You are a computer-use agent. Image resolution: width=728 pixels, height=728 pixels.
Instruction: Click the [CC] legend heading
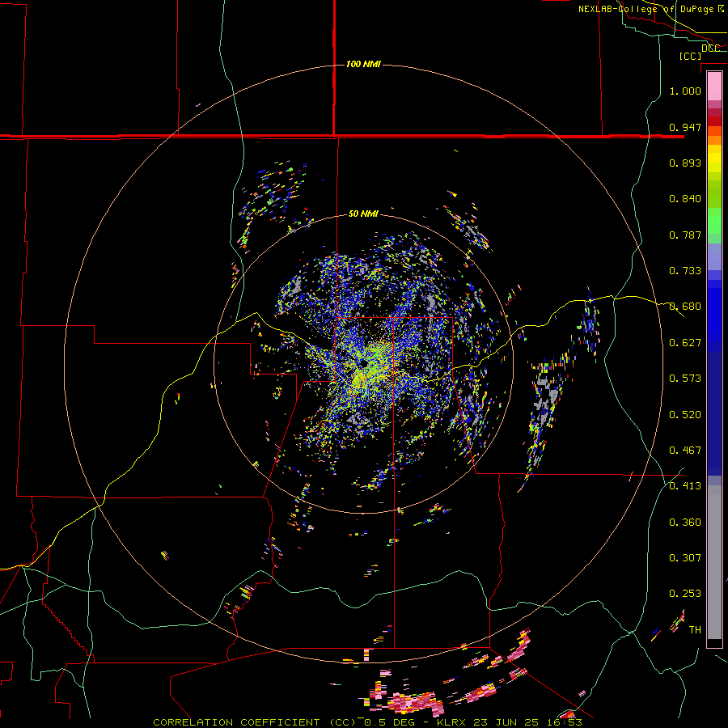click(691, 56)
